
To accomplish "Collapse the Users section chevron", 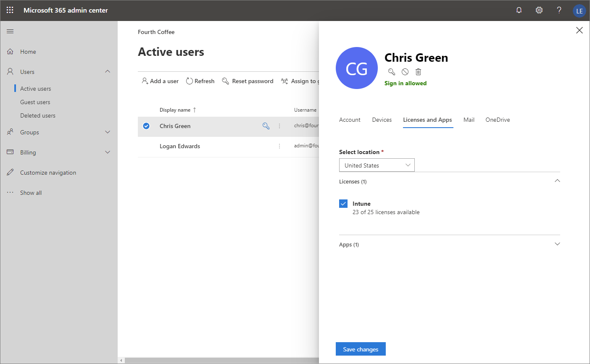I will pyautogui.click(x=108, y=71).
